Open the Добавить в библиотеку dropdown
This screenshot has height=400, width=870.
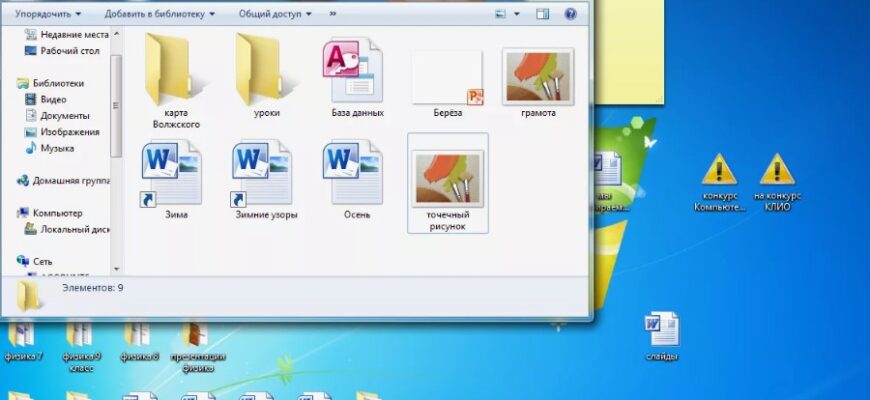point(160,14)
